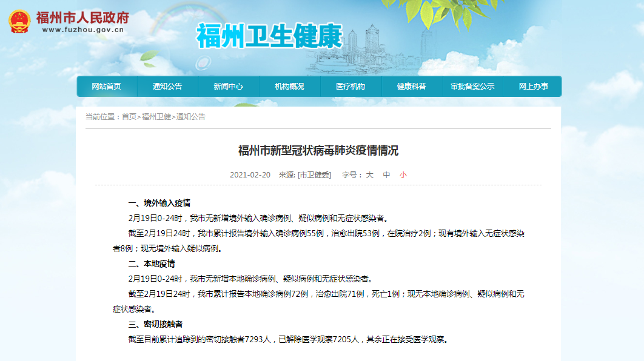
Task: Click the 福州卫生健康 banner title
Action: coord(269,36)
